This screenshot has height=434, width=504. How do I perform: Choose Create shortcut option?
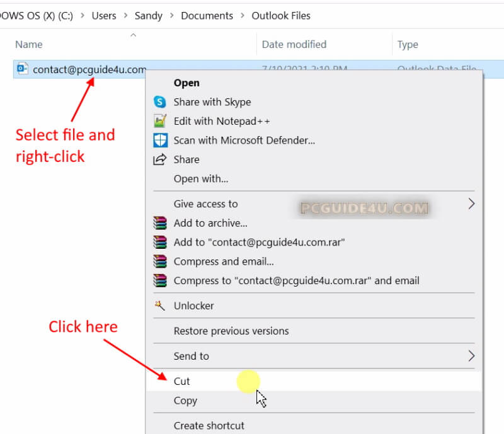209,426
